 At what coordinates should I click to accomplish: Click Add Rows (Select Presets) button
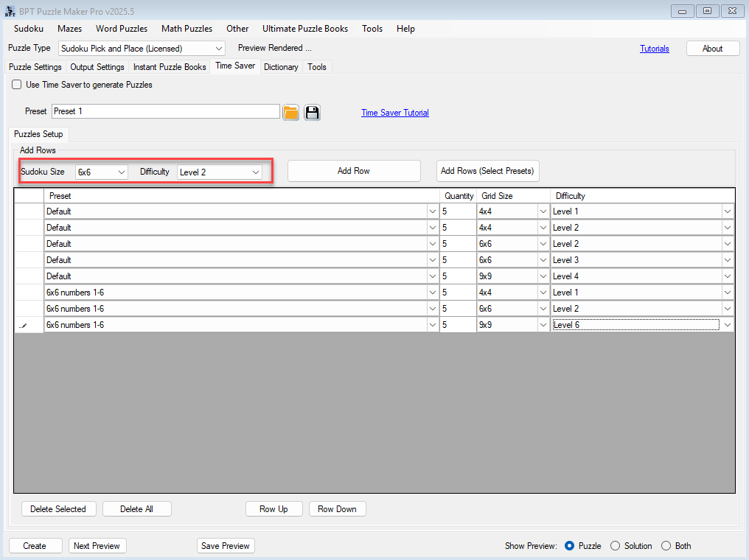[488, 171]
